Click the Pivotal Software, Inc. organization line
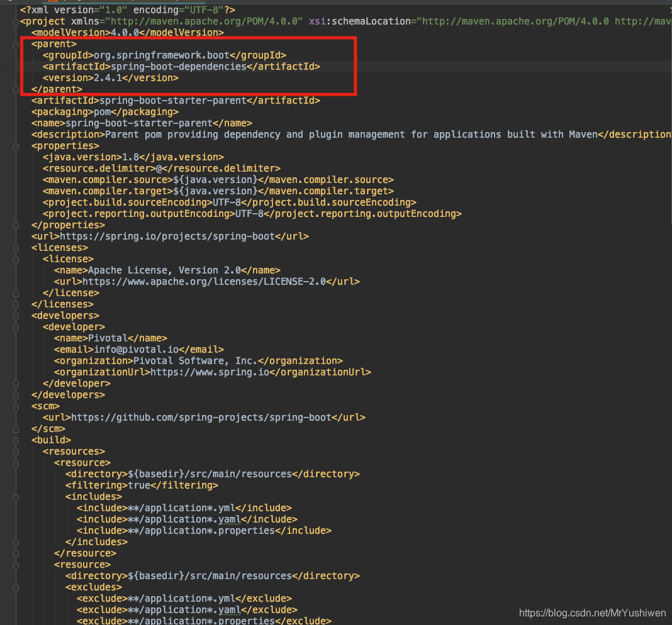This screenshot has height=625, width=672. pyautogui.click(x=198, y=361)
